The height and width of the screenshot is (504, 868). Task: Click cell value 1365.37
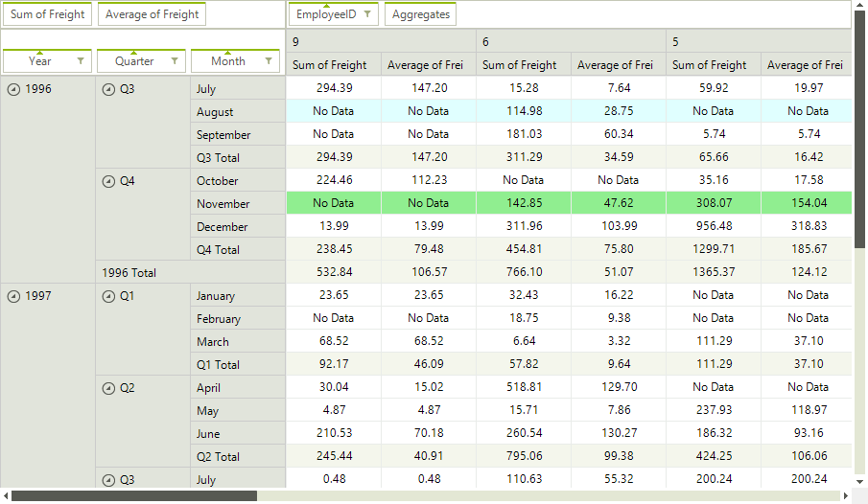714,271
